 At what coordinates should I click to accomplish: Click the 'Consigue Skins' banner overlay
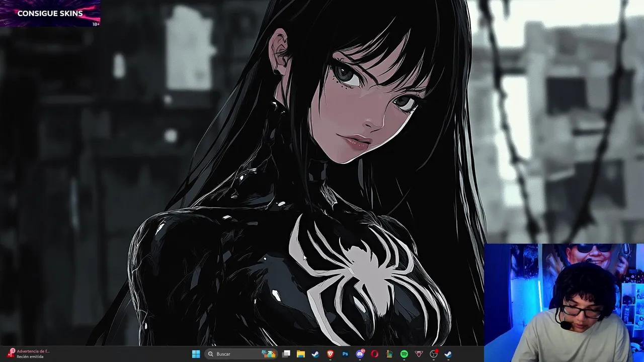point(50,14)
